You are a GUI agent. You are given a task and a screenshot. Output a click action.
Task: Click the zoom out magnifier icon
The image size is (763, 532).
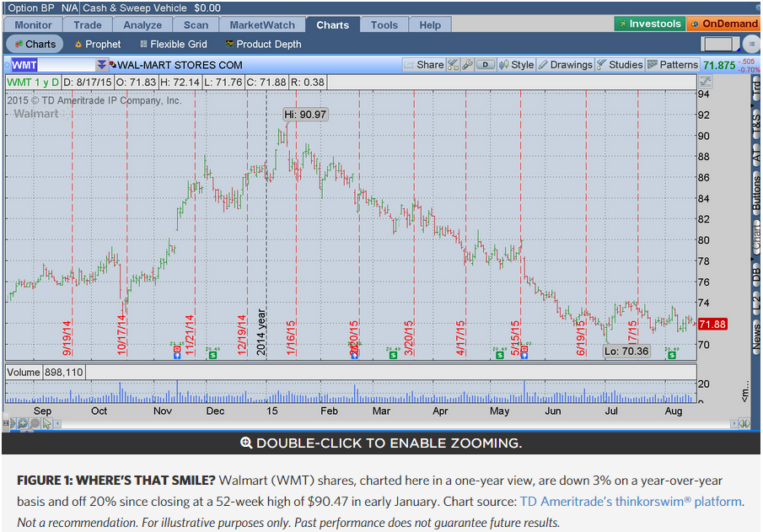(35, 424)
